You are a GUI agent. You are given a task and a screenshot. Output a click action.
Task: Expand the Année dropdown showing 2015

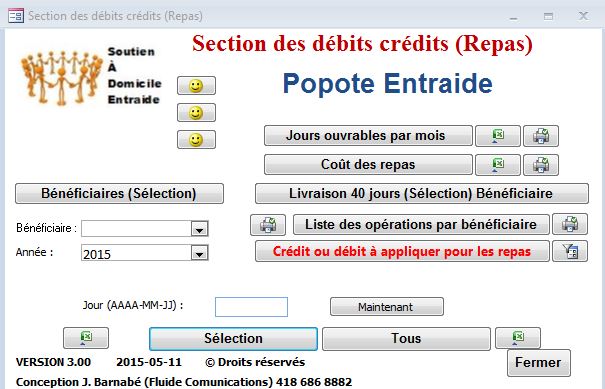point(199,253)
